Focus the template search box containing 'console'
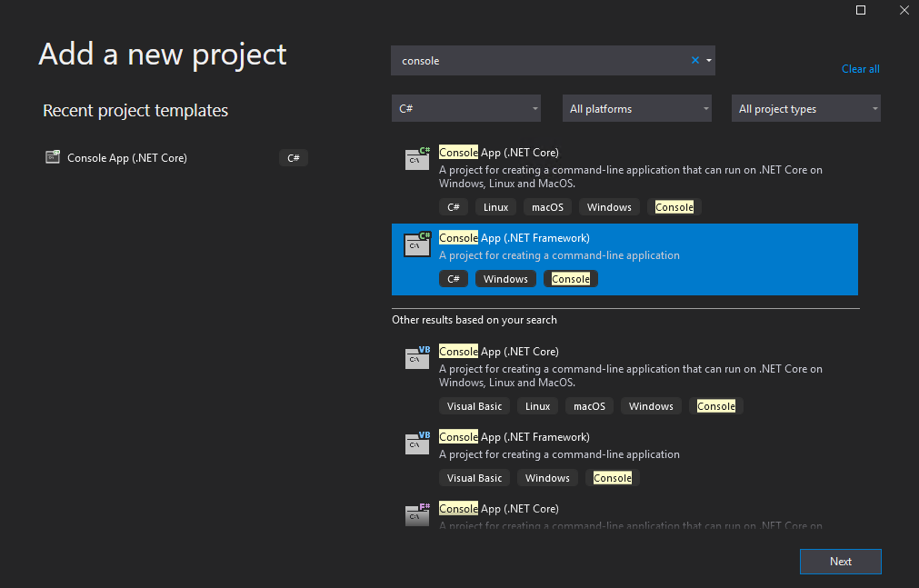The width and height of the screenshot is (919, 588). 541,61
